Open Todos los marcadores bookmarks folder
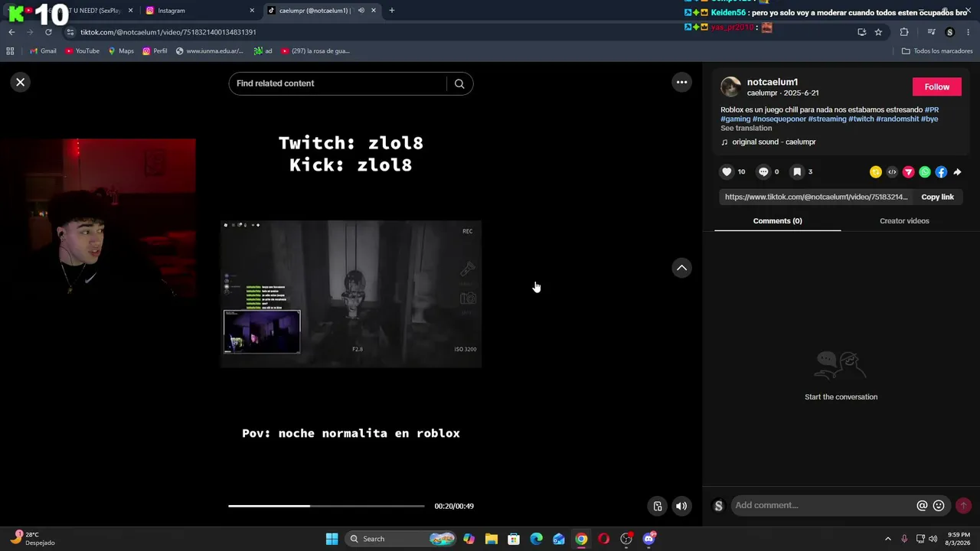The height and width of the screenshot is (551, 980). tap(937, 51)
